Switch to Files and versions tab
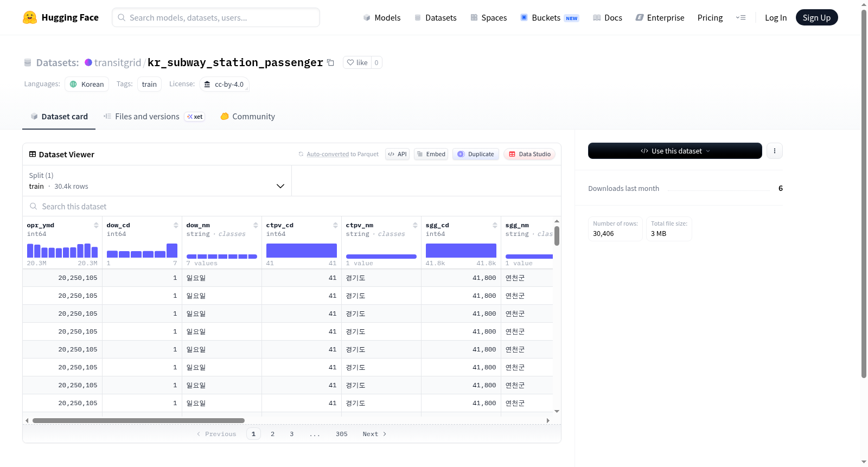 154,116
